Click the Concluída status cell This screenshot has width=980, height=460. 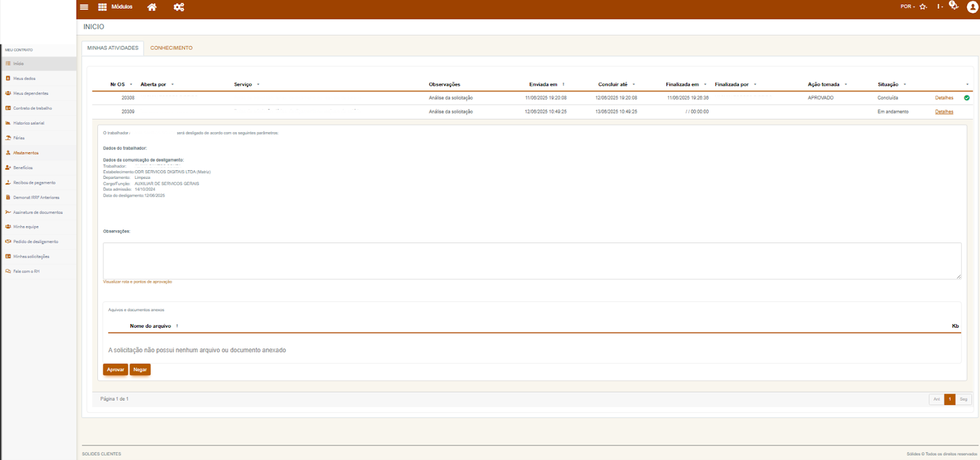tap(888, 98)
